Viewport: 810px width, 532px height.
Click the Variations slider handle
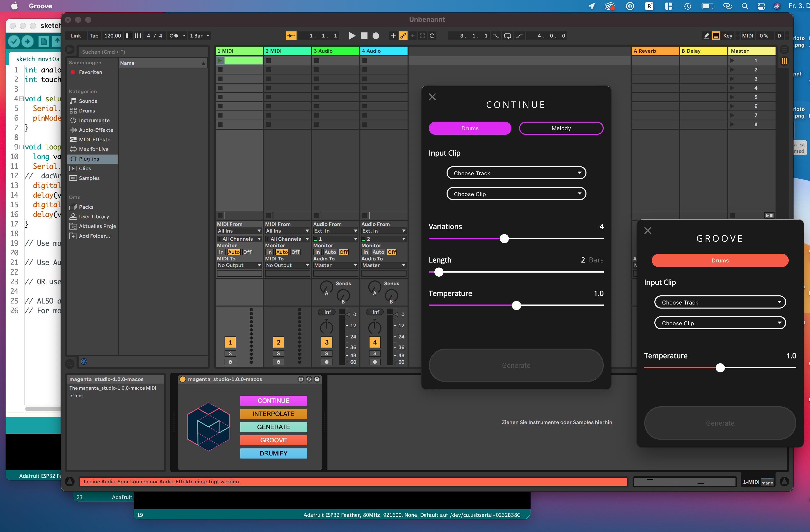(504, 238)
